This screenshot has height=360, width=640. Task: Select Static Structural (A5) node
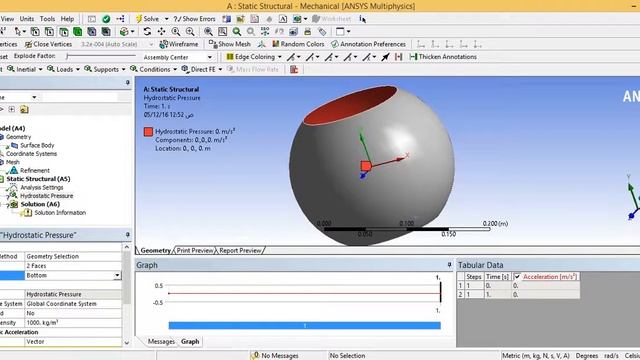[38, 179]
